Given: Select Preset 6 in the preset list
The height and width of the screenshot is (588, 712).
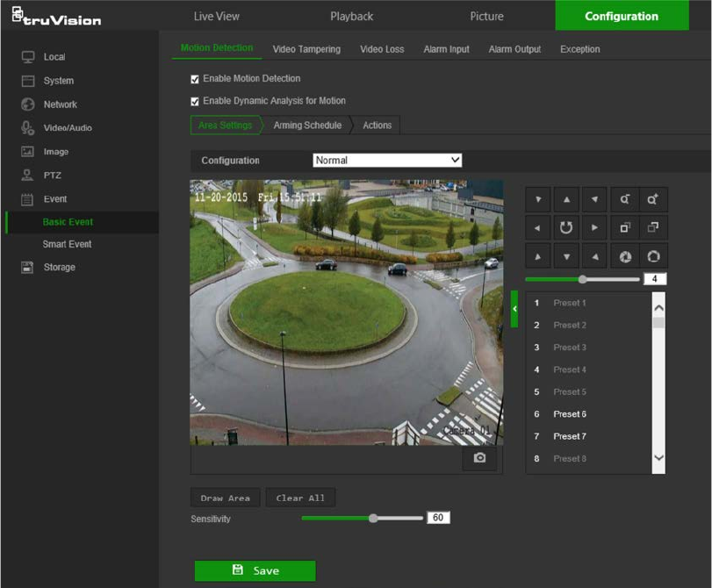Looking at the screenshot, I should pyautogui.click(x=569, y=414).
